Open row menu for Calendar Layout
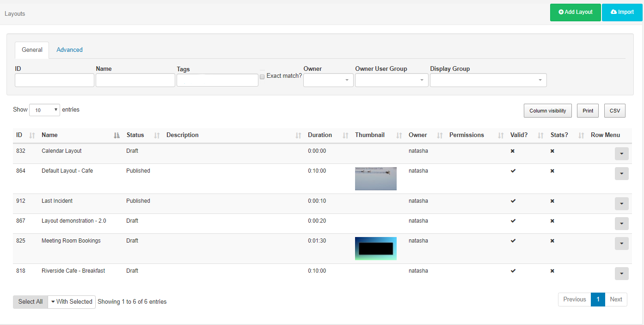Screen dimensions: 644x325 click(621, 154)
